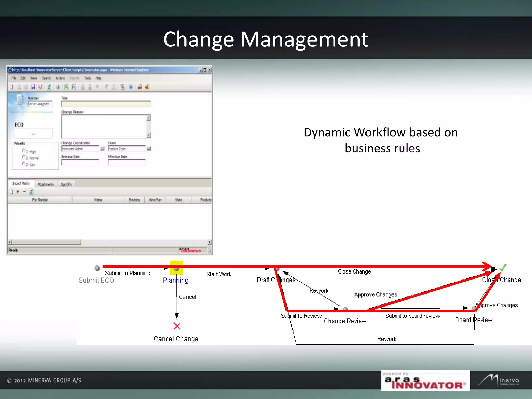The width and height of the screenshot is (532, 399).
Task: Click the Board Review workflow node
Action: pyautogui.click(x=474, y=308)
